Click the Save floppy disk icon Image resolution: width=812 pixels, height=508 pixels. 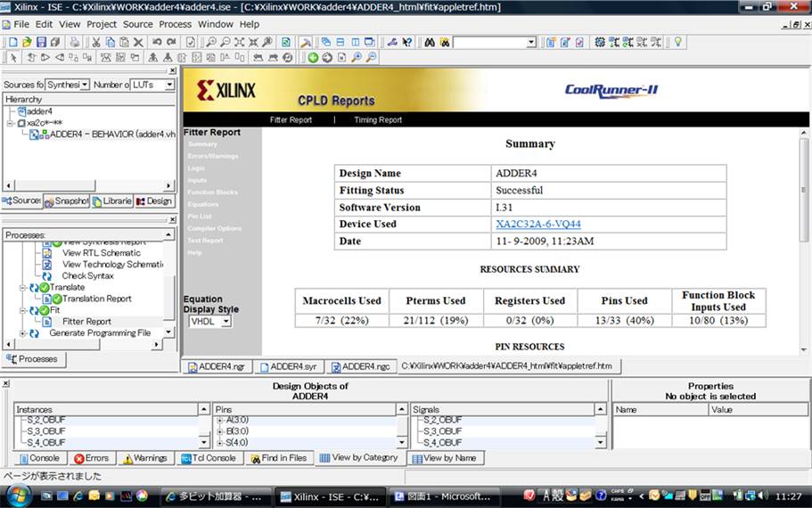41,43
